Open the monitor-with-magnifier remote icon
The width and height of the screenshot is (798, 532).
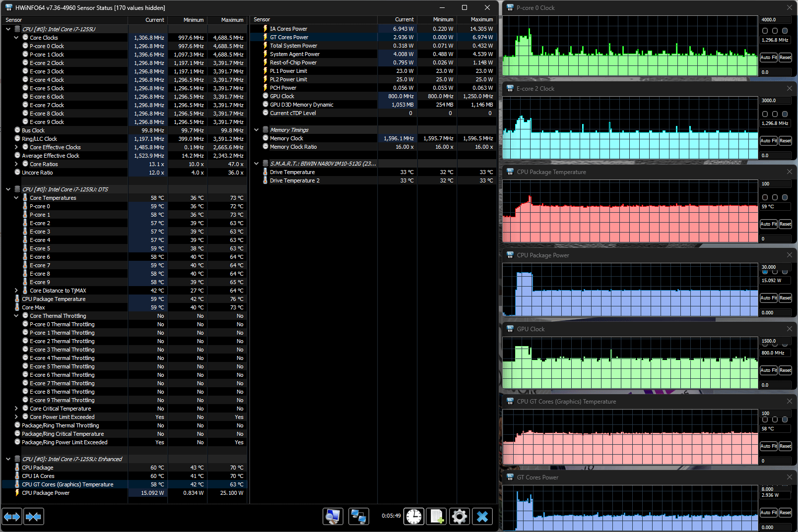click(x=332, y=517)
